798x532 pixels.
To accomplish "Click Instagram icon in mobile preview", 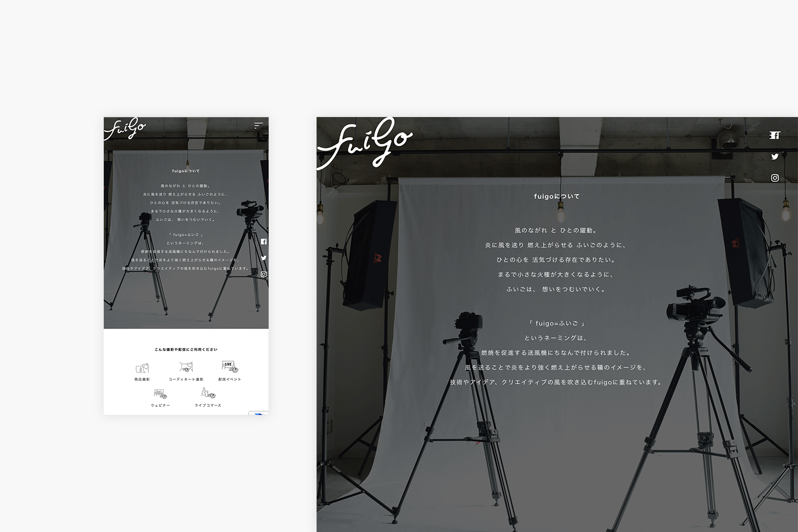I will [x=263, y=275].
